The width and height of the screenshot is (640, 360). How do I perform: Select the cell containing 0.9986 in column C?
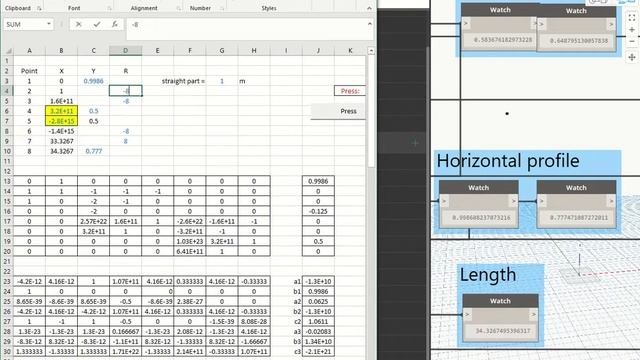[x=93, y=81]
